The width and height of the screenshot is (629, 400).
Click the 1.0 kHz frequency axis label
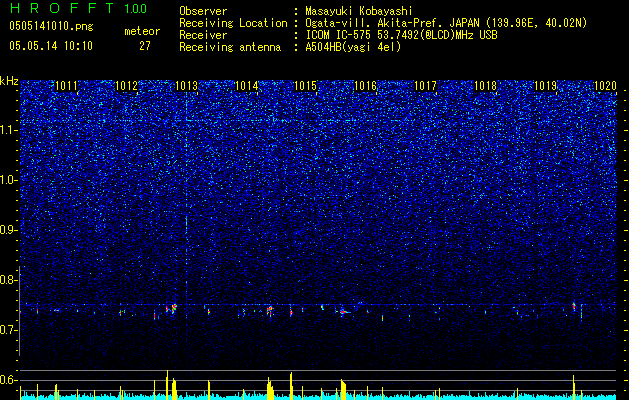pyautogui.click(x=9, y=180)
